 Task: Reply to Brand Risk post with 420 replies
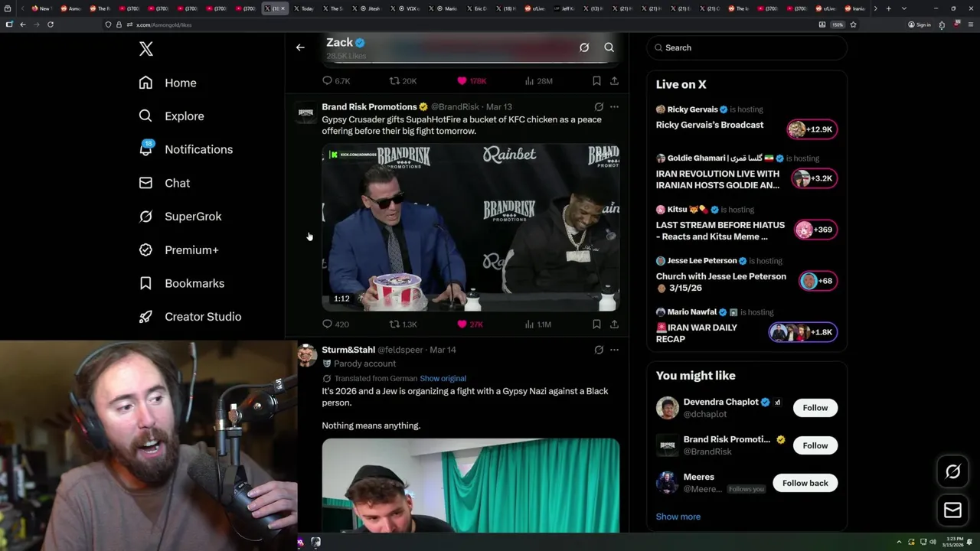[336, 324]
